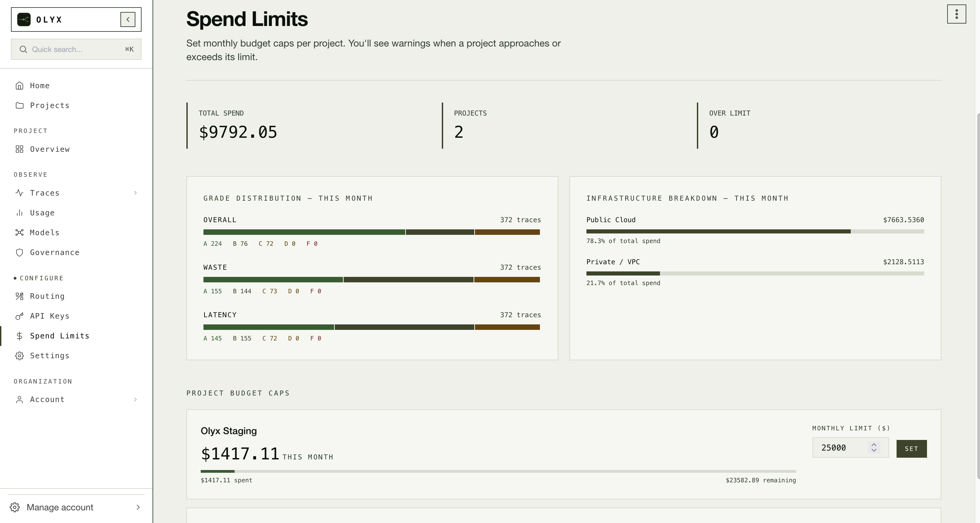Click the Account person icon
980x523 pixels.
pyautogui.click(x=19, y=399)
